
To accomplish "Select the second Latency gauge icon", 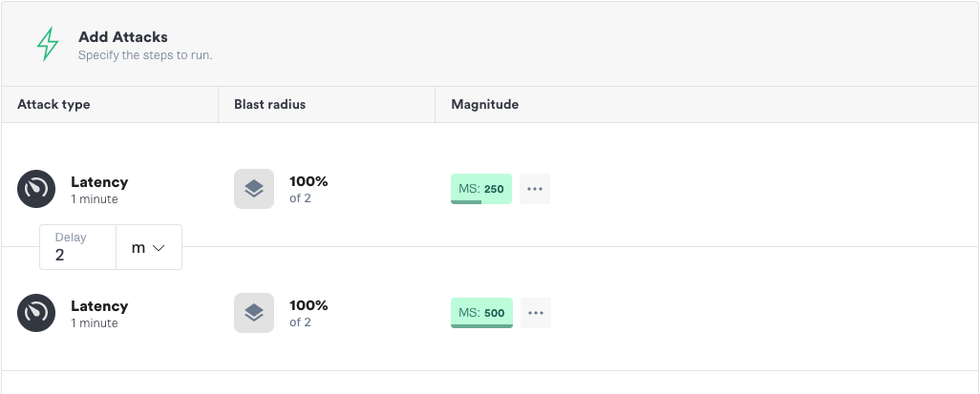I will point(36,313).
